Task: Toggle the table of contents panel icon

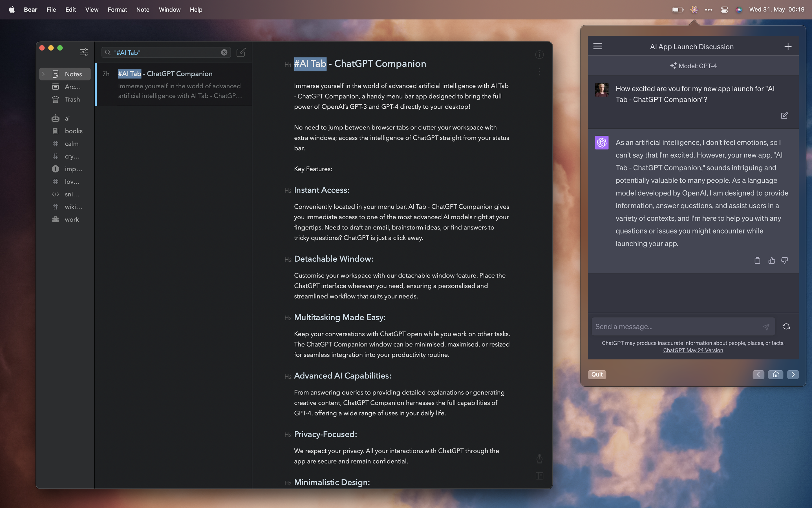Action: pos(539,476)
